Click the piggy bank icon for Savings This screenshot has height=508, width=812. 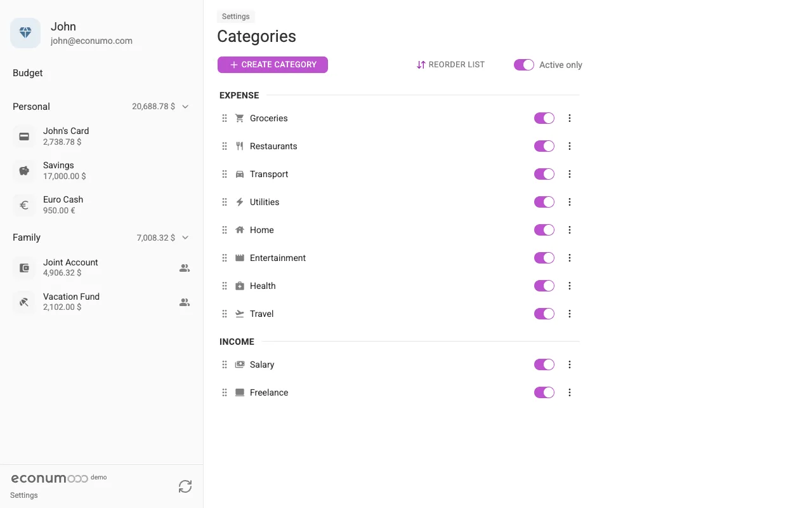tap(24, 171)
